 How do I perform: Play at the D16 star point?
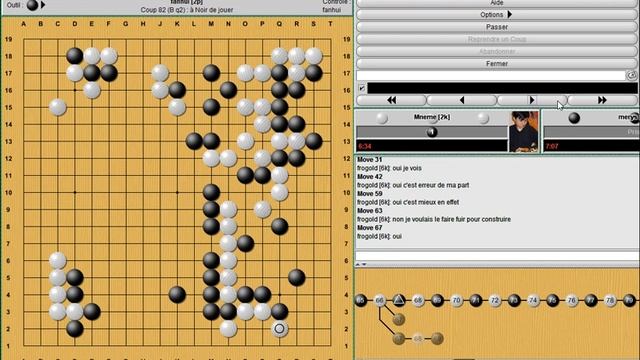point(75,90)
